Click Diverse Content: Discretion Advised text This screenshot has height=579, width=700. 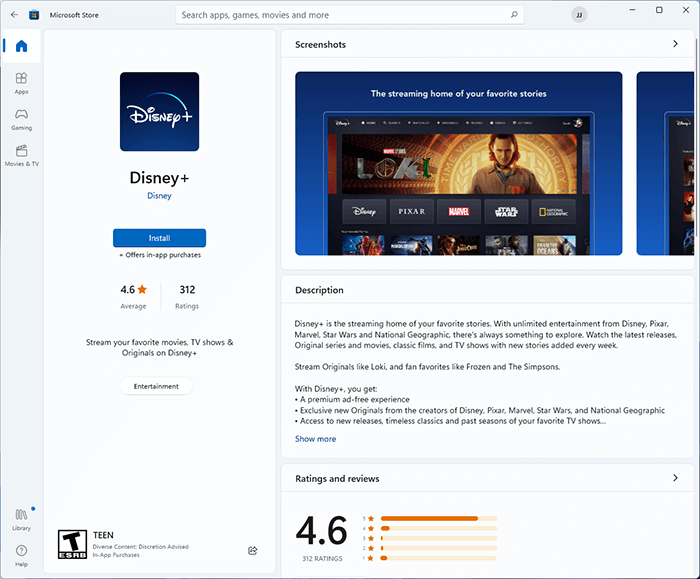click(x=141, y=546)
